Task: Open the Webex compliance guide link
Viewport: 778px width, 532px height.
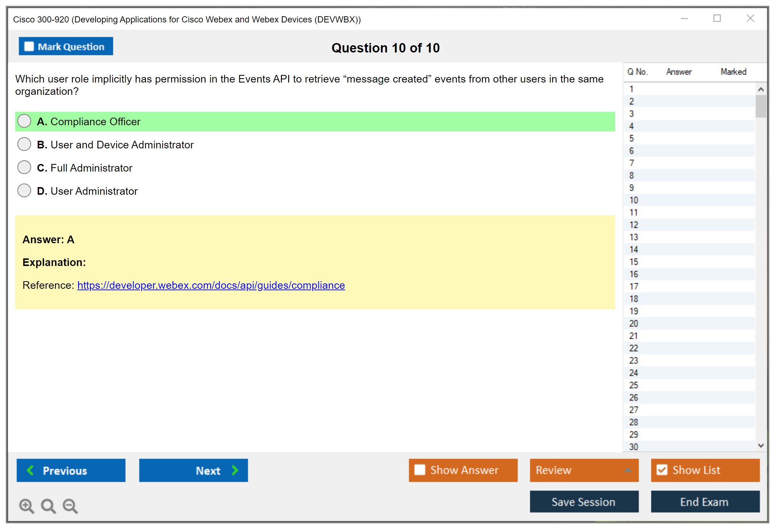Action: [211, 285]
